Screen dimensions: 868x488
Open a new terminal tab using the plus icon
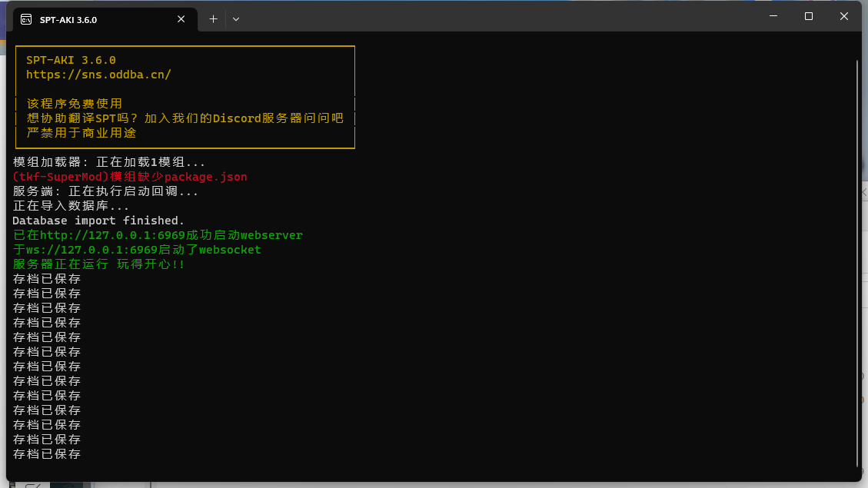[212, 18]
